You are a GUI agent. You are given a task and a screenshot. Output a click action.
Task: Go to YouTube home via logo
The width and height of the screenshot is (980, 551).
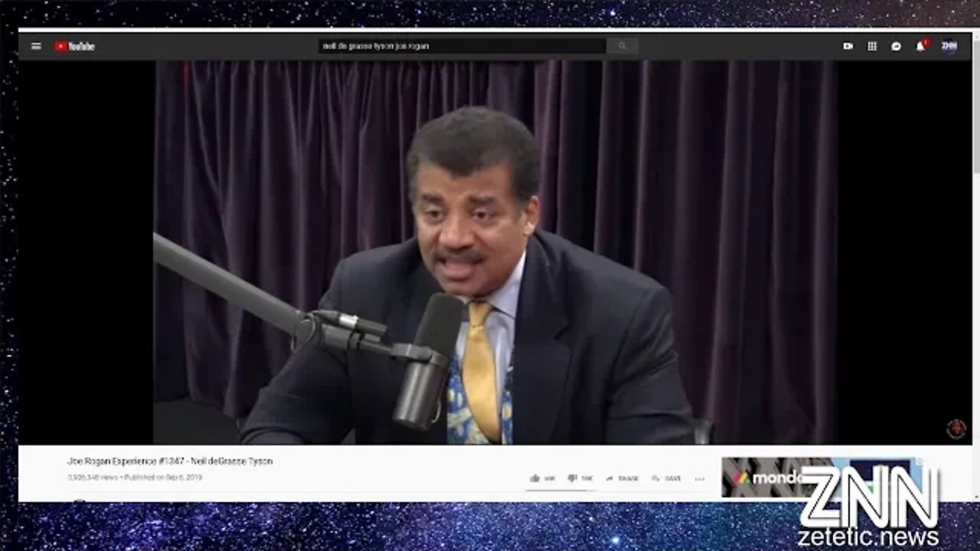tap(74, 46)
